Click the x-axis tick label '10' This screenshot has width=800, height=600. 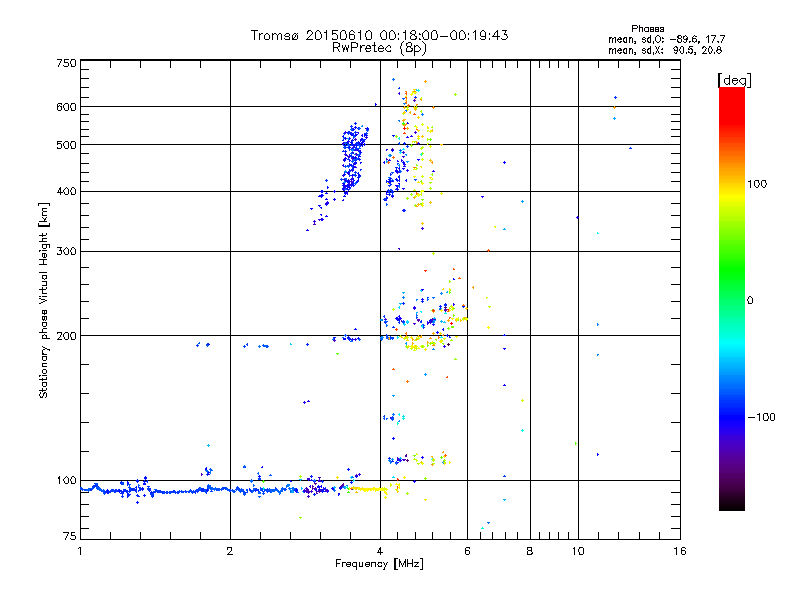coord(578,551)
